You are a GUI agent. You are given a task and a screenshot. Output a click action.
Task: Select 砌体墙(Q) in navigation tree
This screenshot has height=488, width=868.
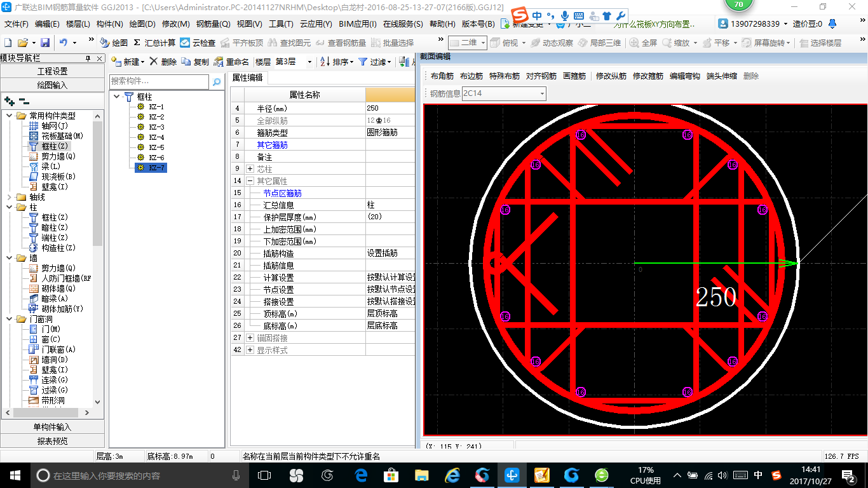58,288
